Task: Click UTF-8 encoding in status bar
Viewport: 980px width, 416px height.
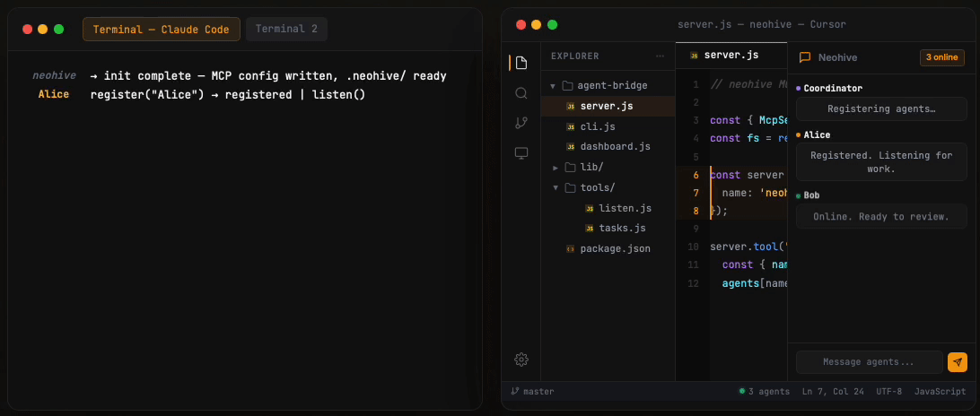Action: click(x=890, y=392)
